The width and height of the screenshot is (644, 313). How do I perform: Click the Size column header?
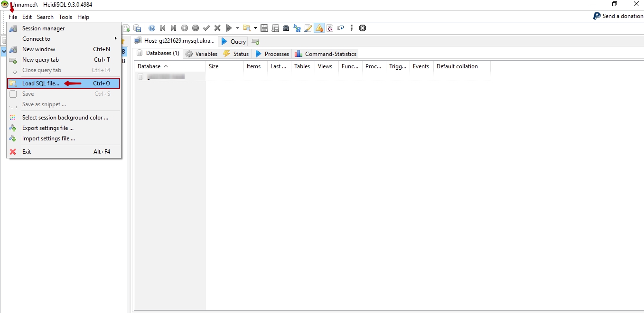[224, 66]
